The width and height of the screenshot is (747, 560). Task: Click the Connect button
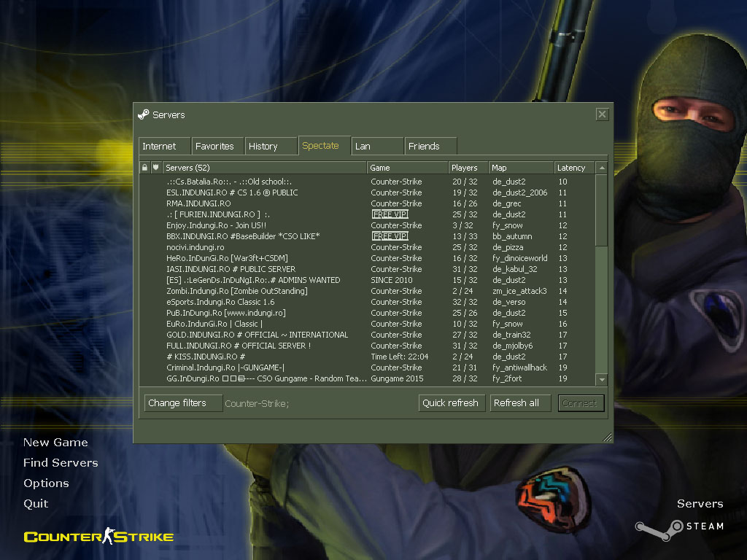pyautogui.click(x=581, y=403)
